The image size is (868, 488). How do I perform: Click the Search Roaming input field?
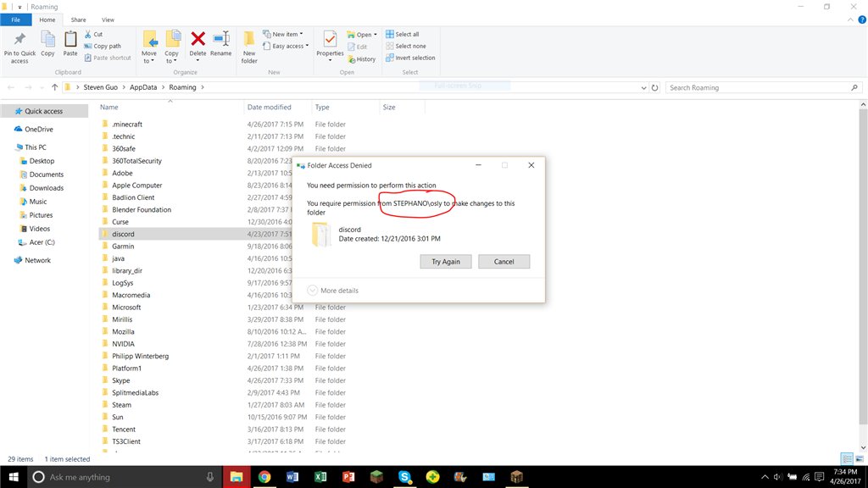click(x=763, y=87)
